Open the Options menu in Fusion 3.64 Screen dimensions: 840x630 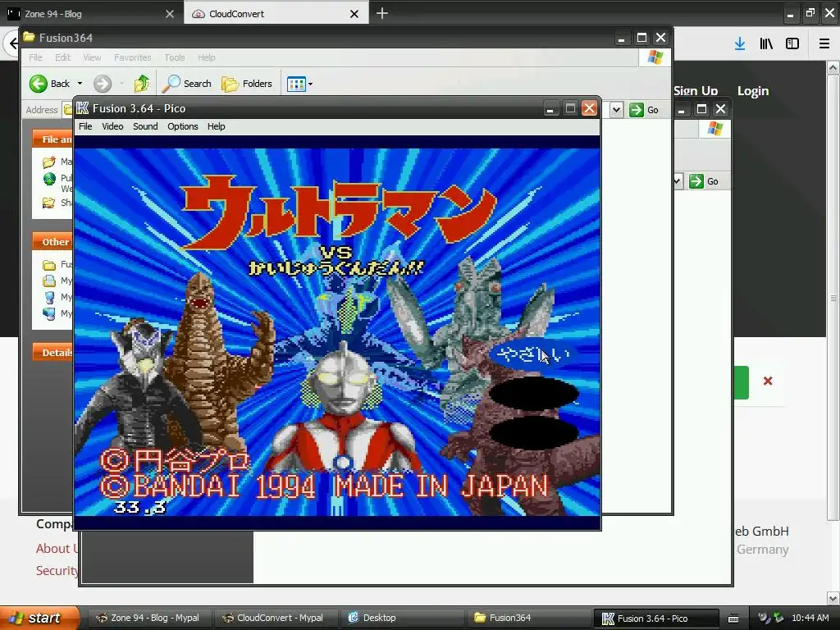pyautogui.click(x=183, y=126)
